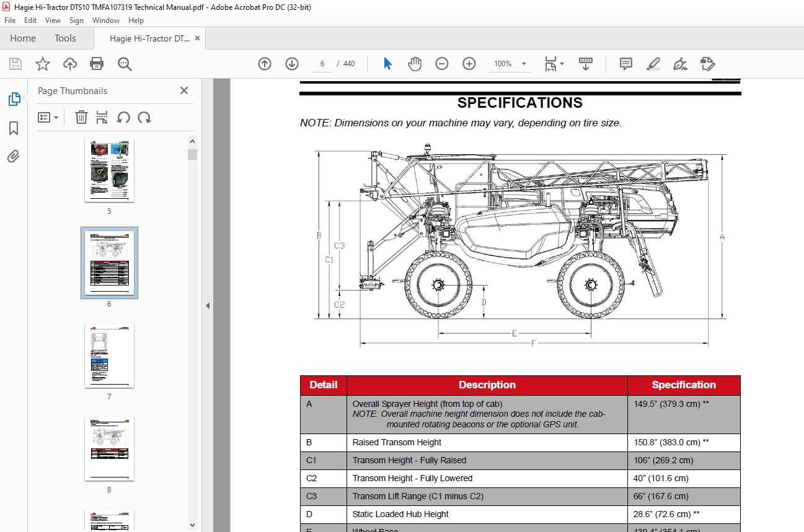Open the find text magnifier tool
Image resolution: width=804 pixels, height=532 pixels.
click(x=125, y=64)
